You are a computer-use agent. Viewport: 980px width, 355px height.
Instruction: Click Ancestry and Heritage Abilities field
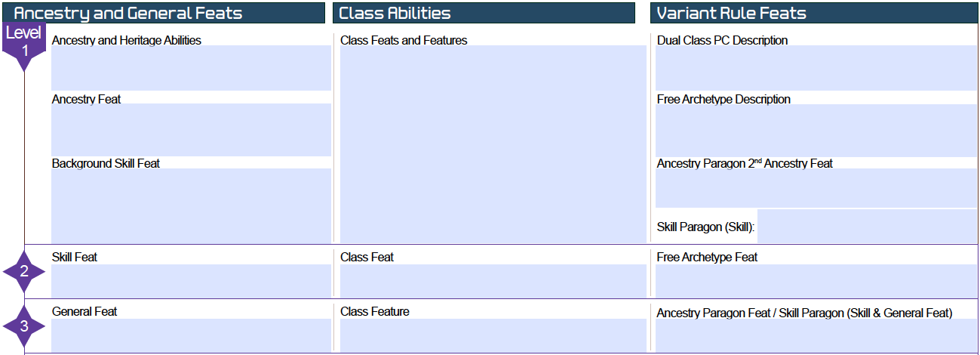(191, 68)
